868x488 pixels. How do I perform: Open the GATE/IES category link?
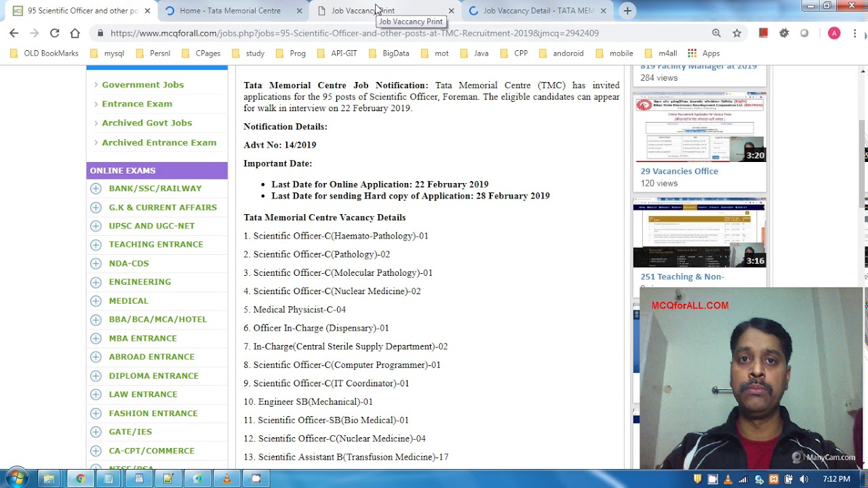[130, 432]
